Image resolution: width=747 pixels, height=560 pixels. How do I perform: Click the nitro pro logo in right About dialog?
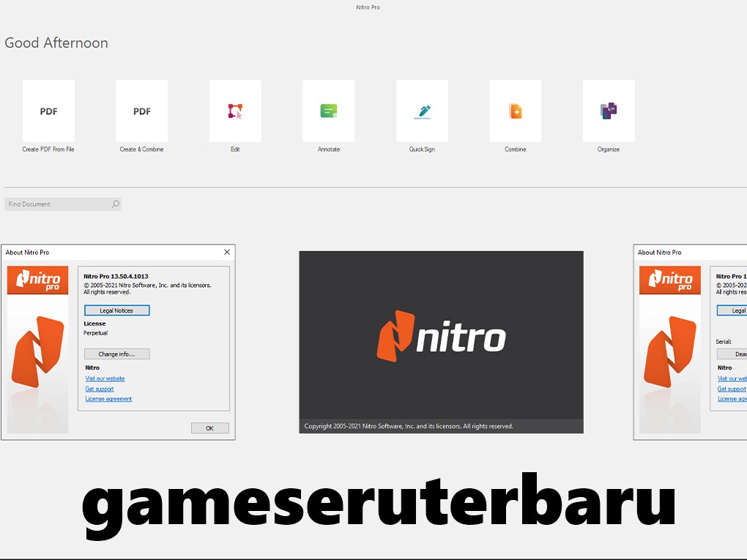pos(670,280)
